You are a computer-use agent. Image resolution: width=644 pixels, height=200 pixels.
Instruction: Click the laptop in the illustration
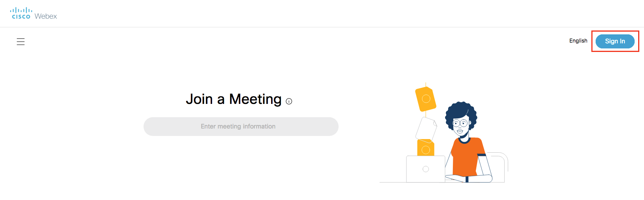click(x=426, y=169)
